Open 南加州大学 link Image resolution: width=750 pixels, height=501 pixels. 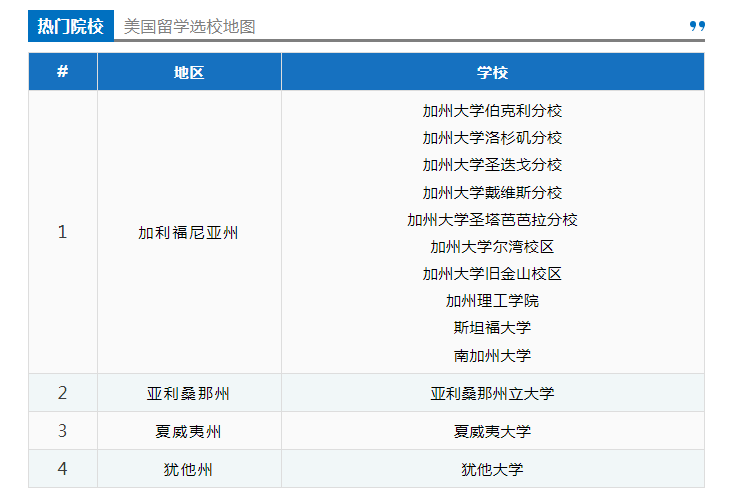point(492,356)
